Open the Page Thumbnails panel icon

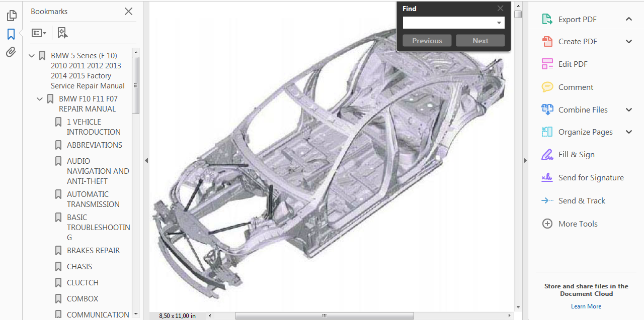11,16
